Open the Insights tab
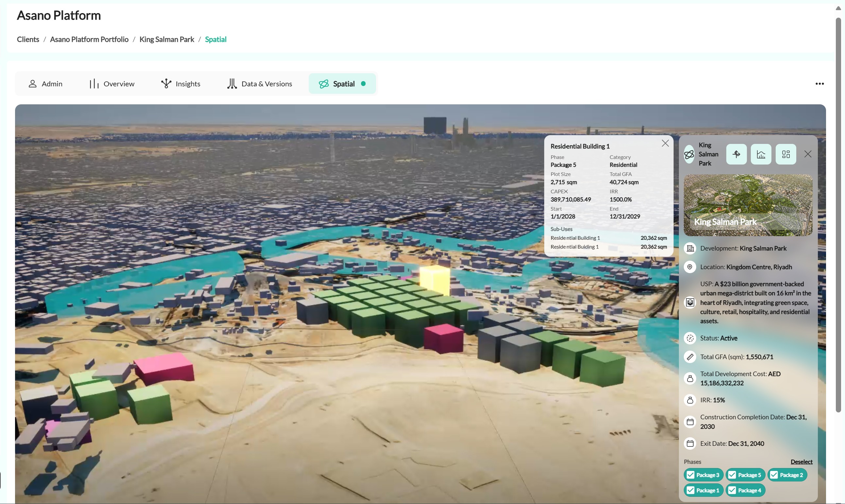Screen dimensions: 845x504 [181, 84]
